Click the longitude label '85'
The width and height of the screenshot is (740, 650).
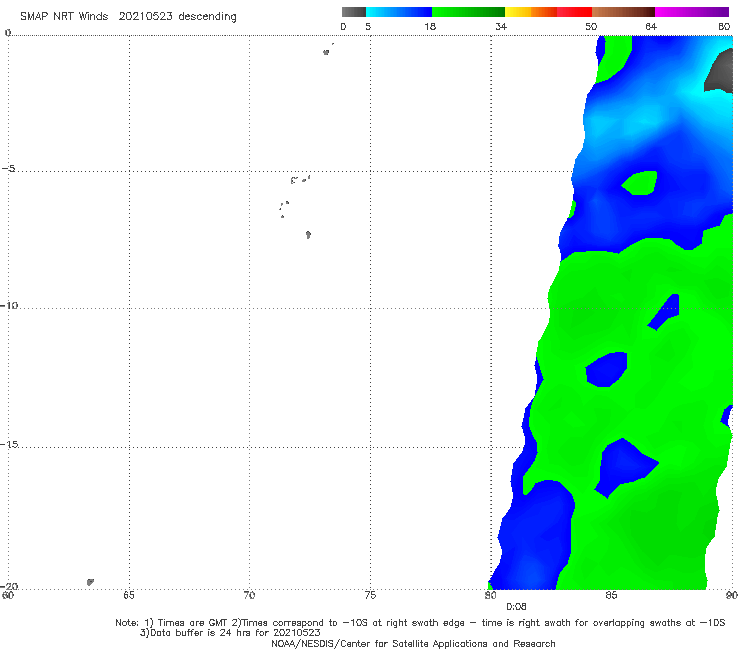point(611,595)
